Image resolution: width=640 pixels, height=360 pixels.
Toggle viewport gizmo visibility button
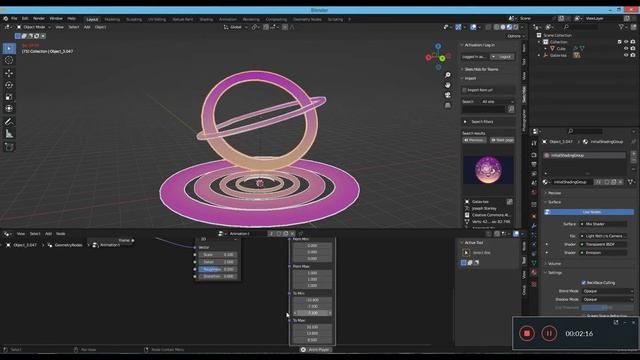coord(458,27)
